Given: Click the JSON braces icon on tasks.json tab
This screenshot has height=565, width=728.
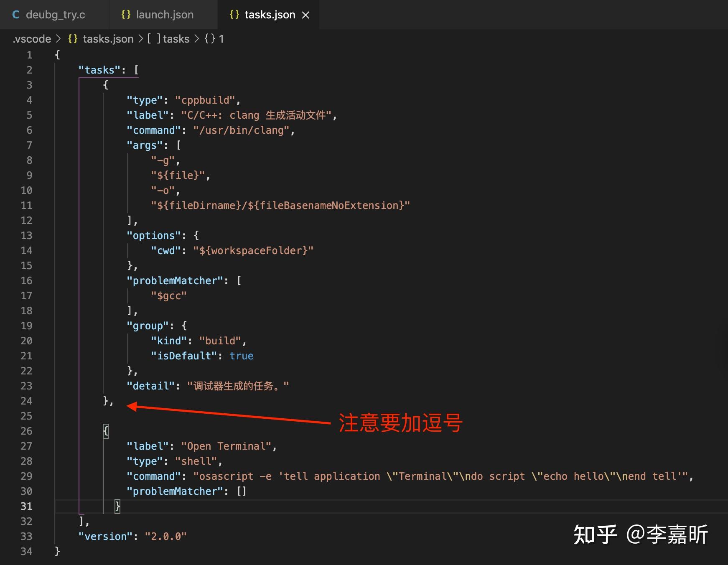Looking at the screenshot, I should [234, 14].
